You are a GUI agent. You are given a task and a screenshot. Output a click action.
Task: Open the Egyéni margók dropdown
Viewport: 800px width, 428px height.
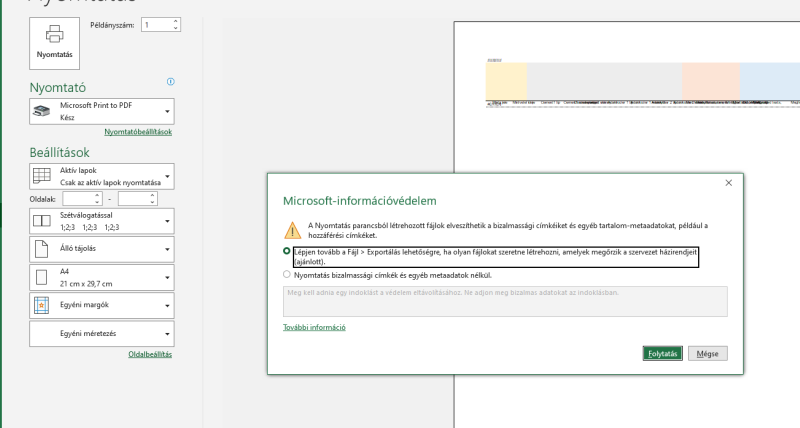102,306
